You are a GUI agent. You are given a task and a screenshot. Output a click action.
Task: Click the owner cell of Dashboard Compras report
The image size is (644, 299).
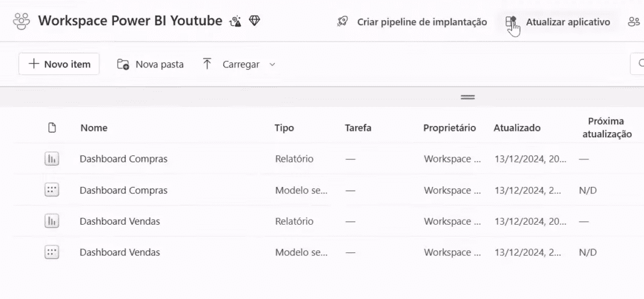click(452, 159)
